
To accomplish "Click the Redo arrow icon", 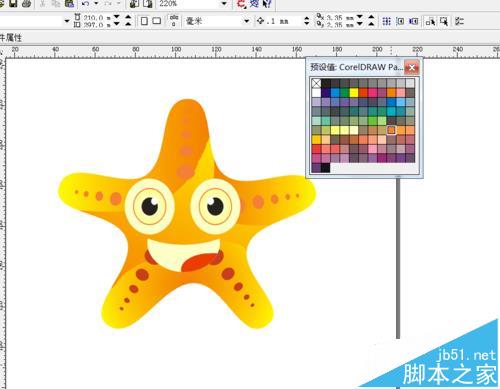I will coord(108,3).
